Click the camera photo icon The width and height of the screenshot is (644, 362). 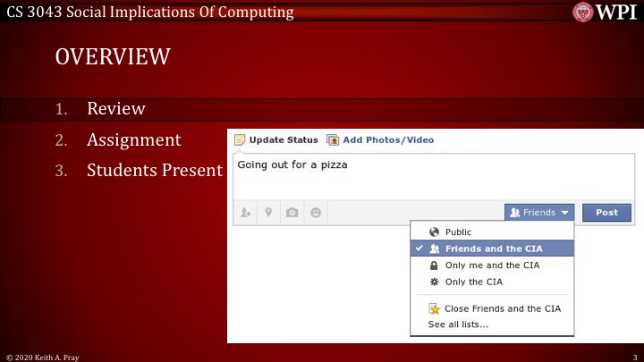(292, 213)
